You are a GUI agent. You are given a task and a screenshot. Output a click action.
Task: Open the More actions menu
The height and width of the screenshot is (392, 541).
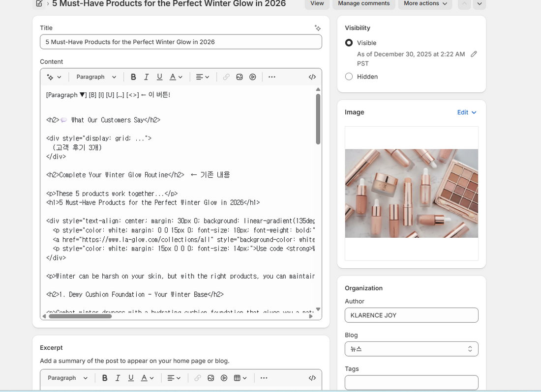[x=425, y=3]
